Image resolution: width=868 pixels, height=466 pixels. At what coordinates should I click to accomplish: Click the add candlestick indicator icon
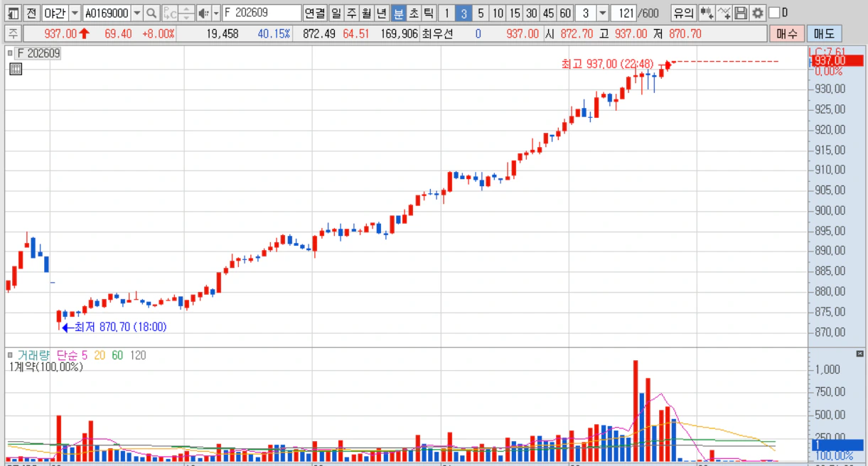[706, 13]
